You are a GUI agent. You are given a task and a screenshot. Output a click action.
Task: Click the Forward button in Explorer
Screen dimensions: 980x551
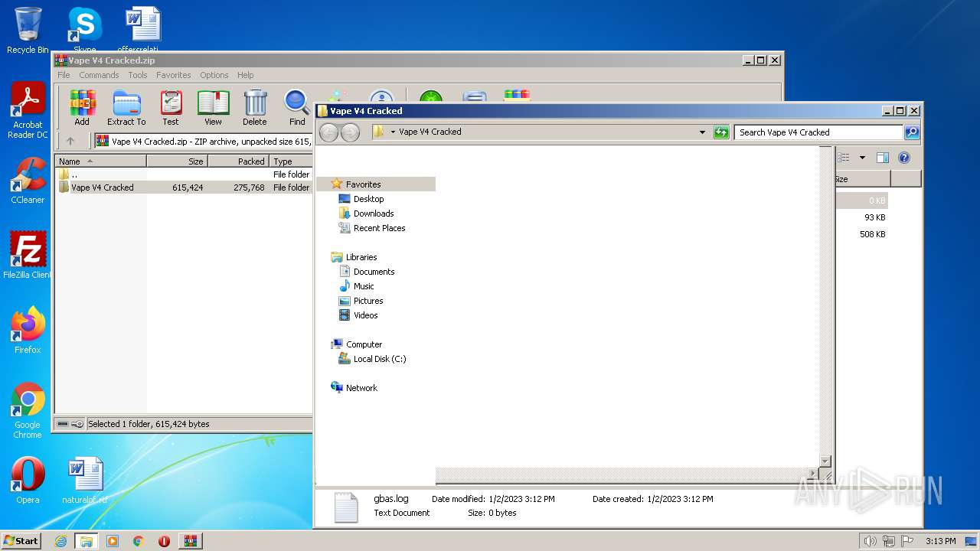click(350, 132)
